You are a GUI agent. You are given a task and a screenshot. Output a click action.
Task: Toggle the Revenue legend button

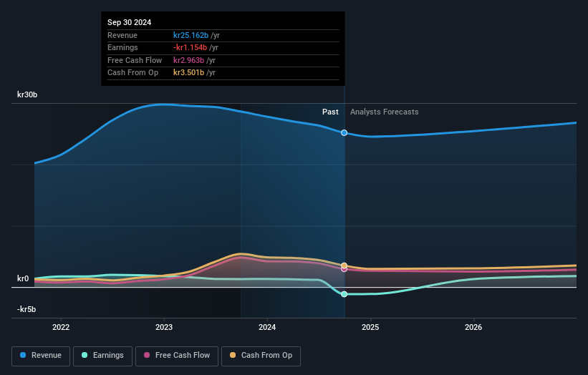pos(41,356)
